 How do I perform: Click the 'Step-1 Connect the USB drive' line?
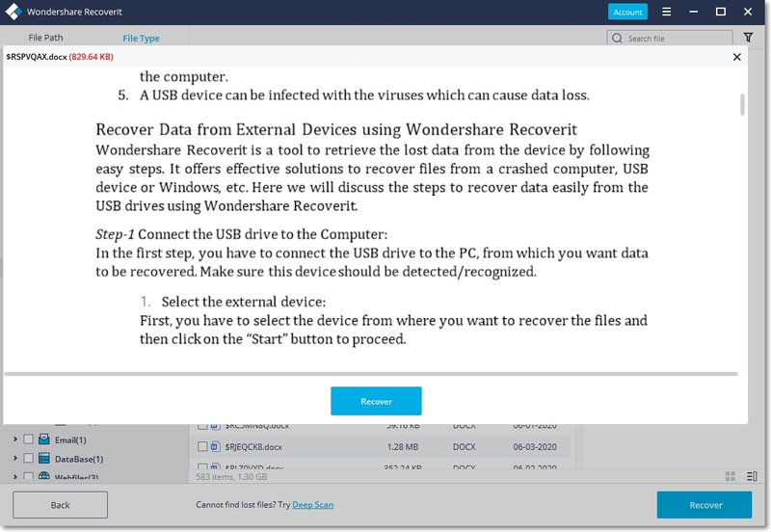[242, 234]
